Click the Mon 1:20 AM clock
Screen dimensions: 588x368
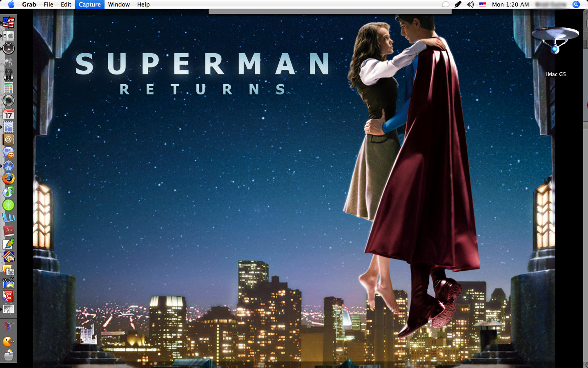pos(510,4)
